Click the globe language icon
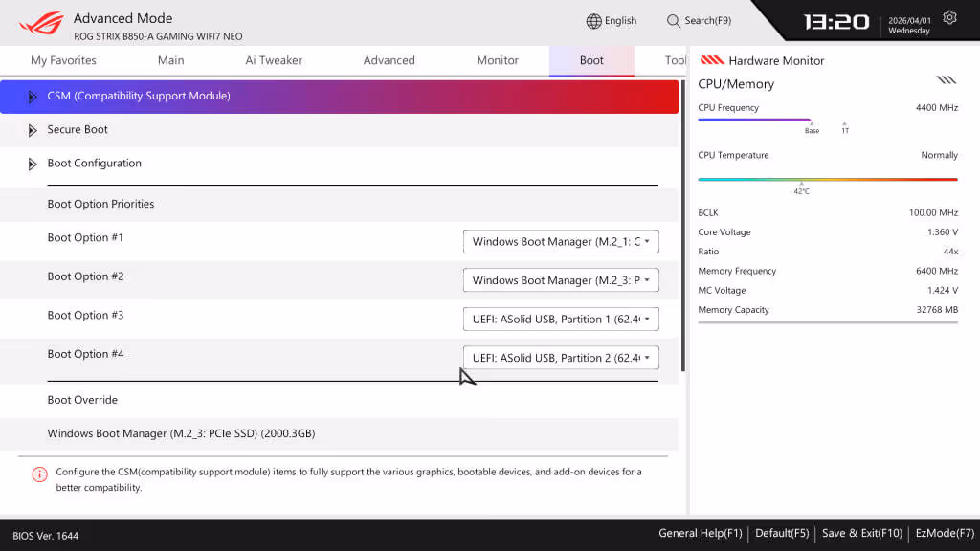This screenshot has width=980, height=551. (593, 21)
